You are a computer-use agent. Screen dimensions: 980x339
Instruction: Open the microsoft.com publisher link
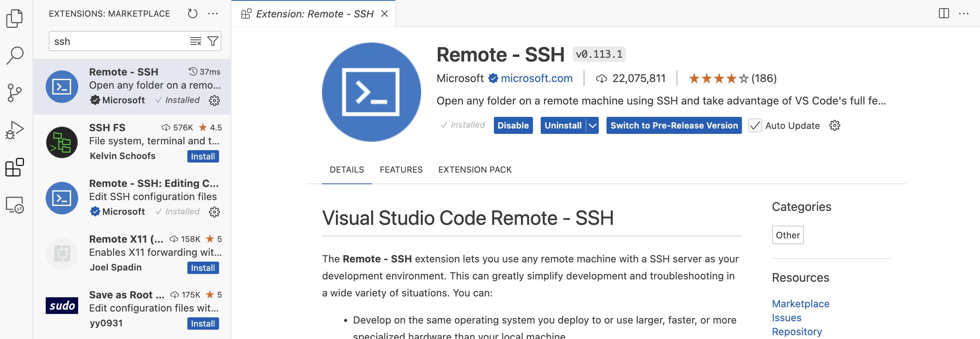[x=536, y=79]
